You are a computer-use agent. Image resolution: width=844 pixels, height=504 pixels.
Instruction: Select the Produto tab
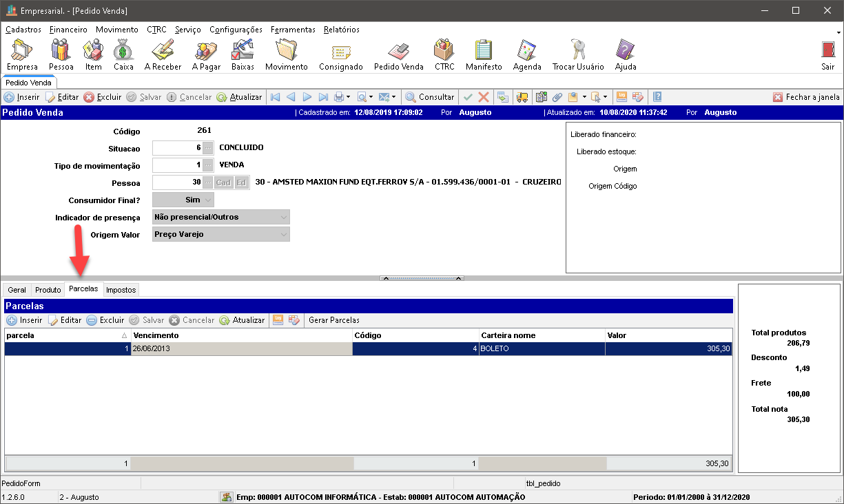[x=48, y=290]
